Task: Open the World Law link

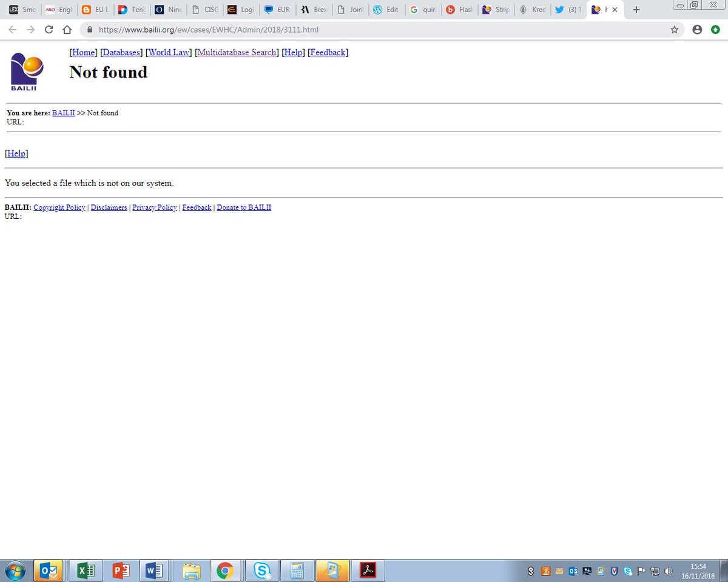Action: tap(169, 52)
